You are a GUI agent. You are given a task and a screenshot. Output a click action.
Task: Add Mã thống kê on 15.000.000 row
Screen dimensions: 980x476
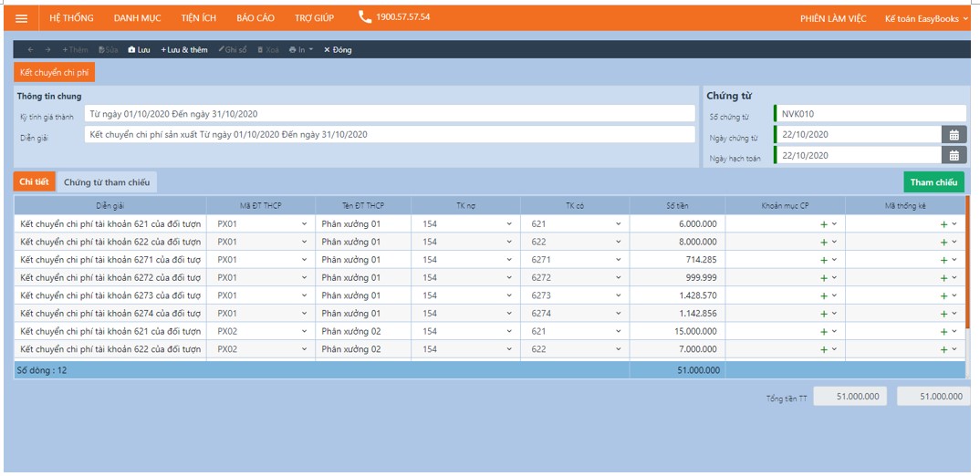(944, 332)
